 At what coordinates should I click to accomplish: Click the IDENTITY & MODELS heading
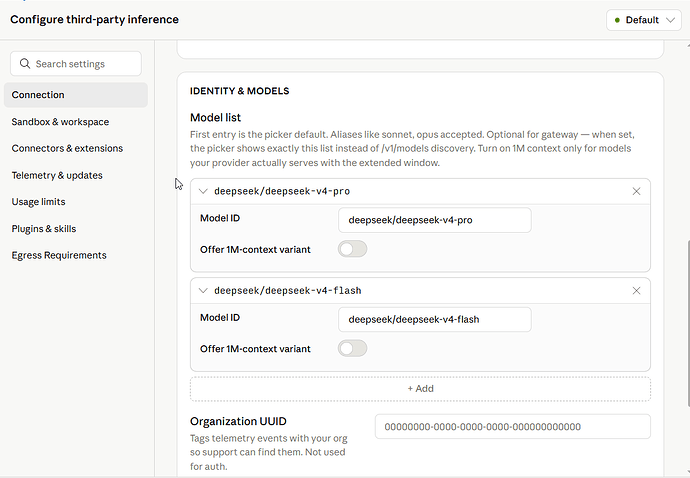[239, 91]
